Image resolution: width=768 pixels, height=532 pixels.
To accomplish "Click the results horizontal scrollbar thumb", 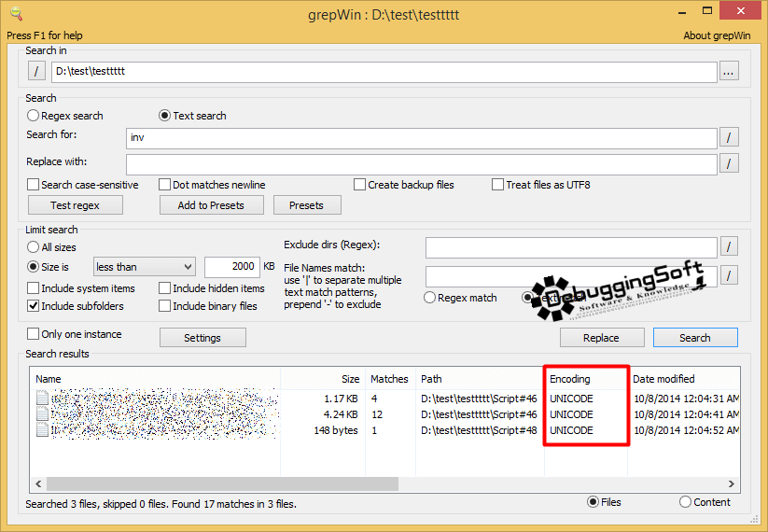I will point(222,484).
